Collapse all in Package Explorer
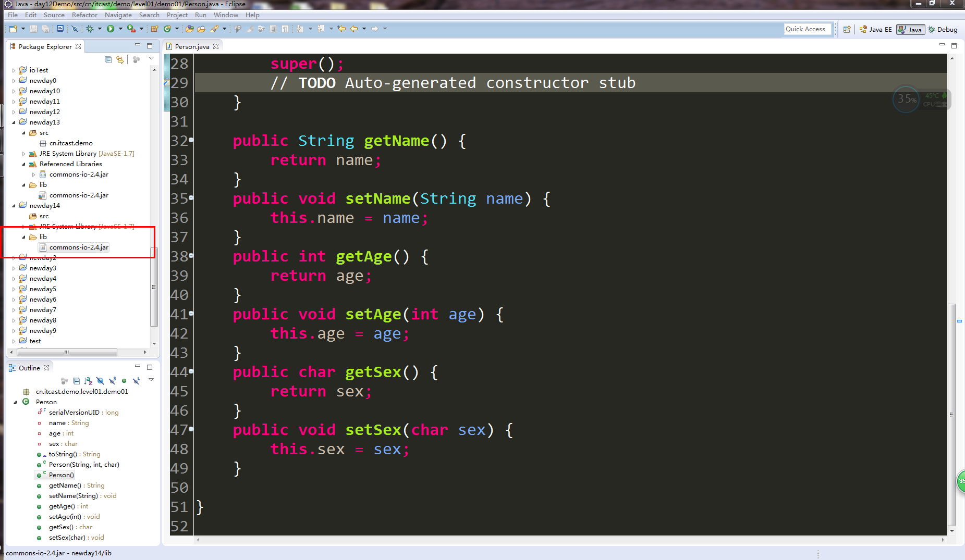This screenshot has width=965, height=560. point(108,59)
